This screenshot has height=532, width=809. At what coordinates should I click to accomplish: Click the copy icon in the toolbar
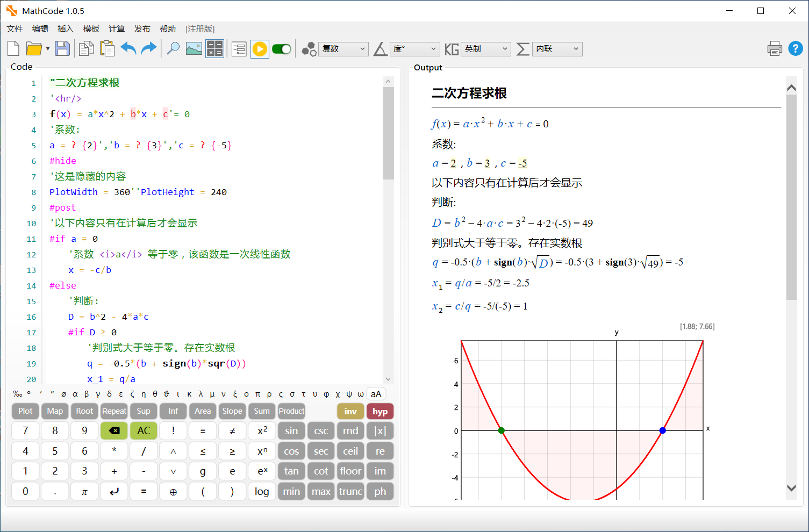coord(86,49)
